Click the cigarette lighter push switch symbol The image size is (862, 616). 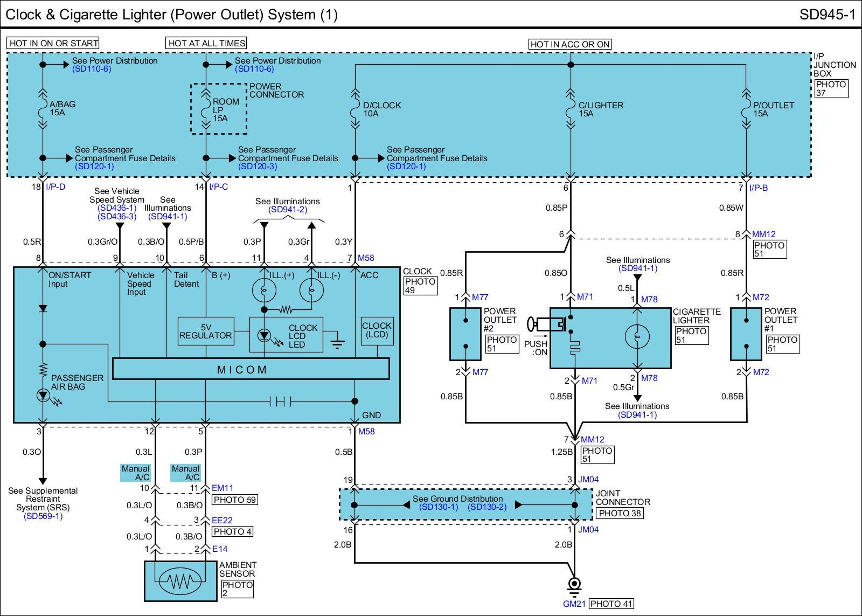click(x=550, y=324)
